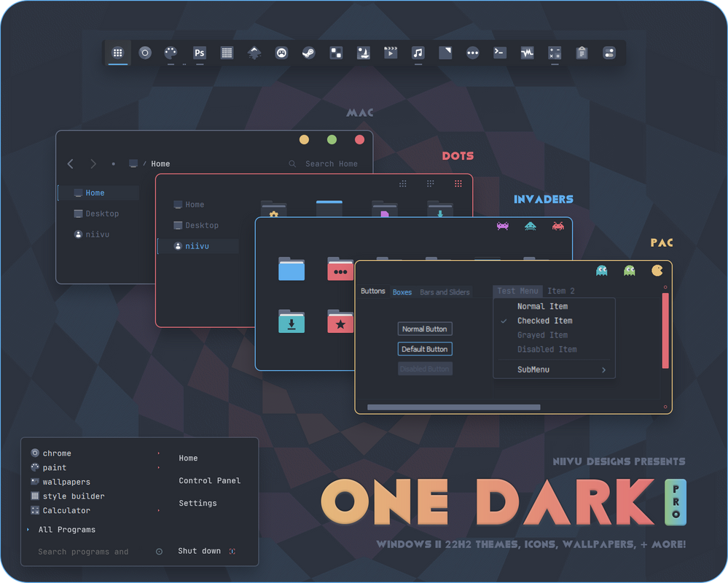The image size is (728, 583).
Task: Switch to the Buttons tab
Action: [373, 291]
